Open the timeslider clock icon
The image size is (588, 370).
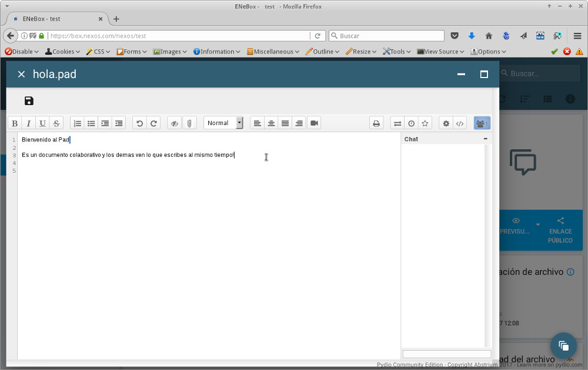pos(412,123)
